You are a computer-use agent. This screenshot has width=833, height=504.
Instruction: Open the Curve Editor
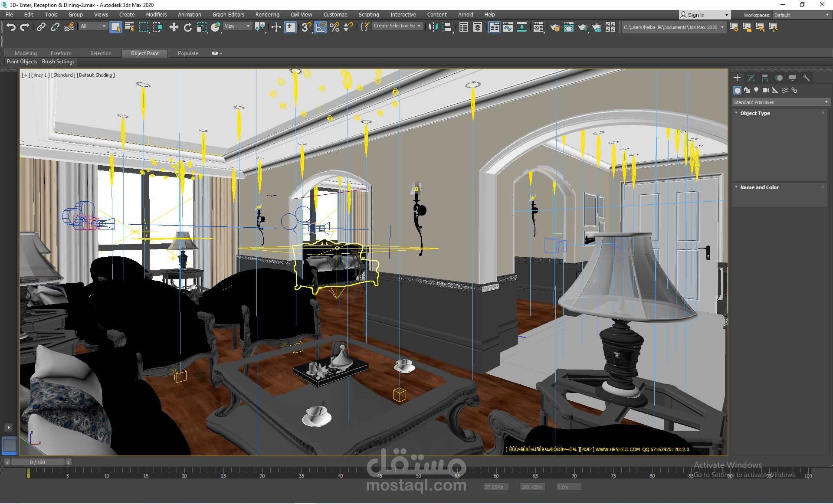pos(508,27)
